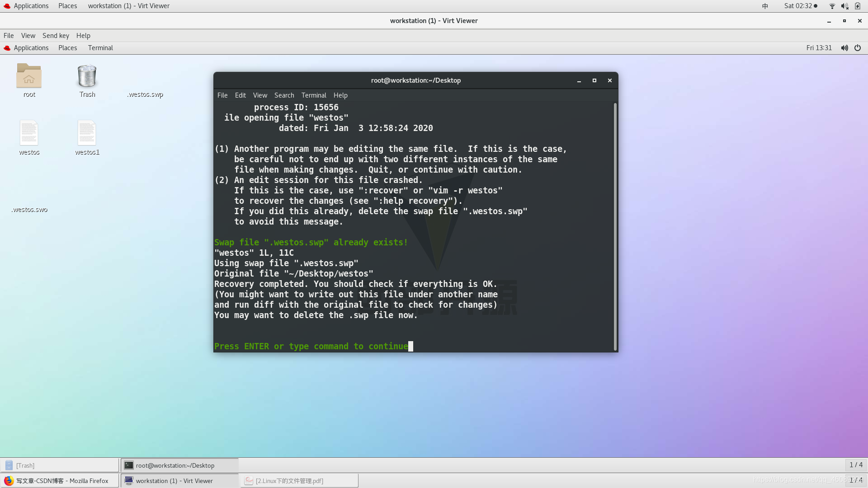Open guest Applications menu
868x488 pixels.
[x=31, y=48]
